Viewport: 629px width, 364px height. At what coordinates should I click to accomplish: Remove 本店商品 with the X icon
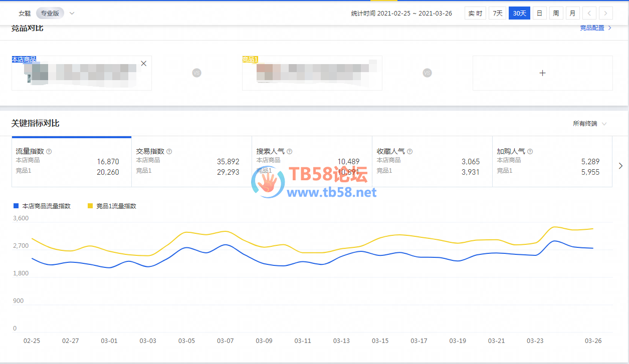[x=144, y=64]
